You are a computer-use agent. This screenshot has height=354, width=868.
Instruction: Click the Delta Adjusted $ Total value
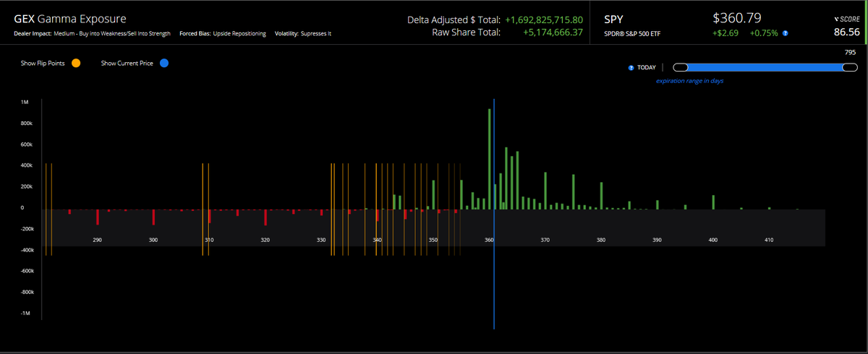point(544,20)
